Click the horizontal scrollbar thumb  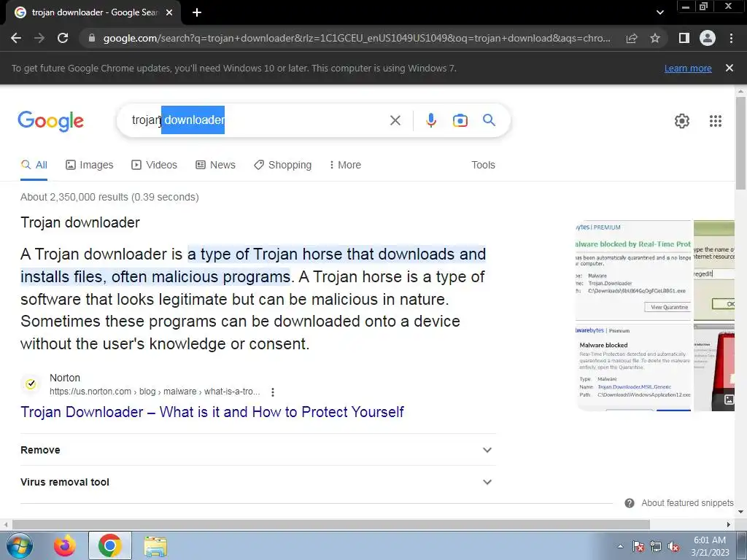(x=331, y=524)
